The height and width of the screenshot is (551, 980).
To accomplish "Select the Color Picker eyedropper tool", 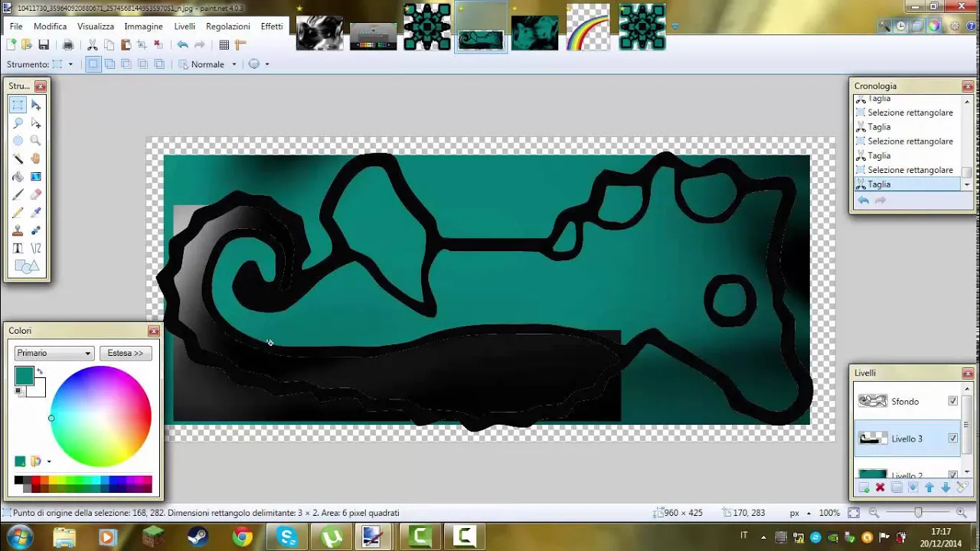I will pyautogui.click(x=35, y=213).
